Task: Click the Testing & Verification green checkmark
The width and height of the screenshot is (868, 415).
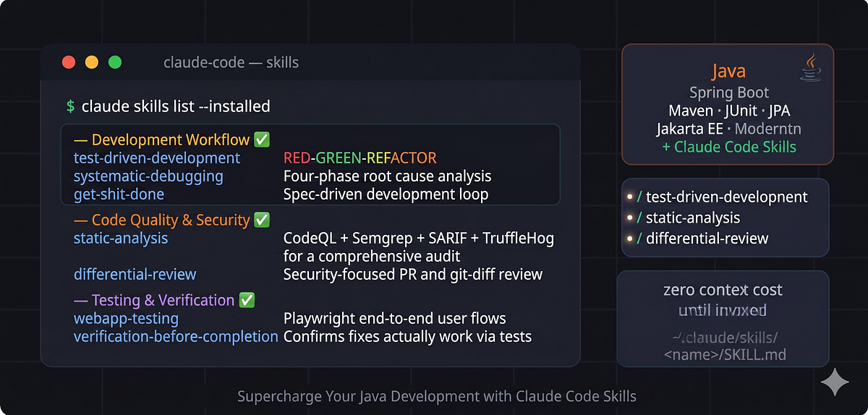Action: (x=247, y=300)
